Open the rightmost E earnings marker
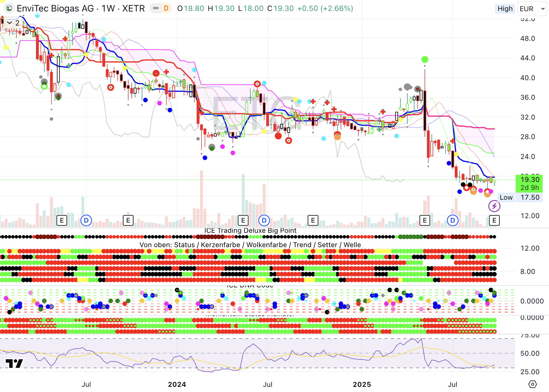Screen dimensions: 549x392 click(494, 220)
